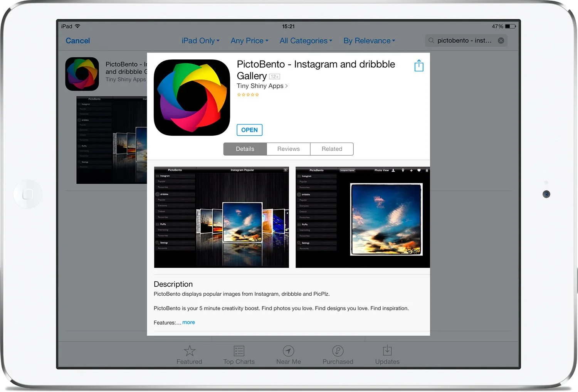Open the Updates tab
The height and width of the screenshot is (392, 578).
[387, 355]
